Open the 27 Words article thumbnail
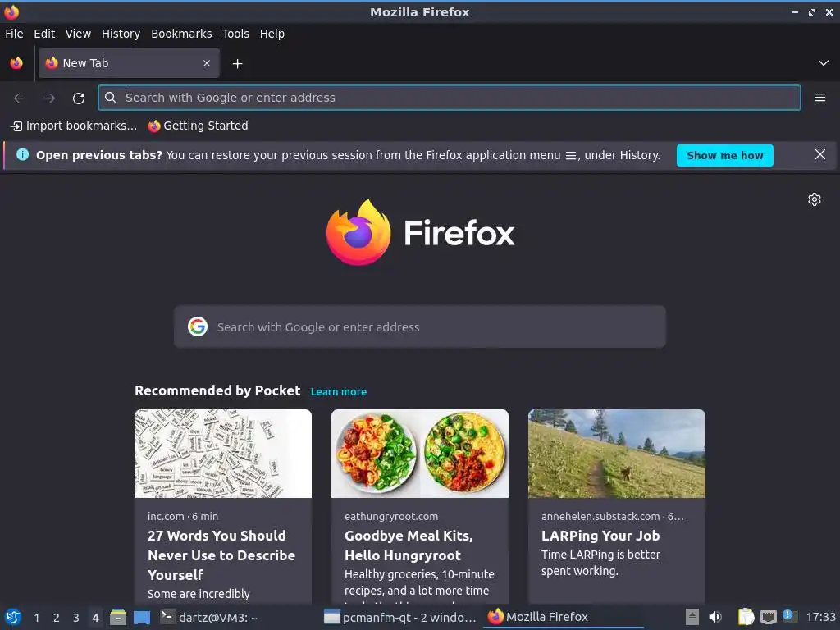840x630 pixels. tap(223, 453)
